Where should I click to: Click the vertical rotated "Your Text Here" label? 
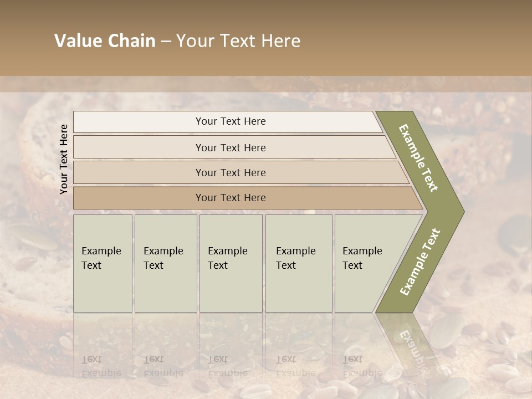(x=64, y=159)
